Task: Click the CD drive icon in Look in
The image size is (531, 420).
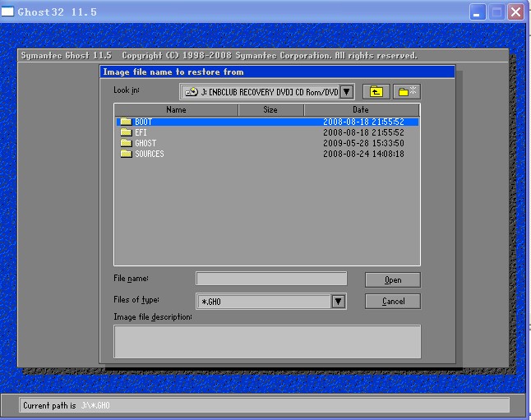Action: tap(191, 92)
